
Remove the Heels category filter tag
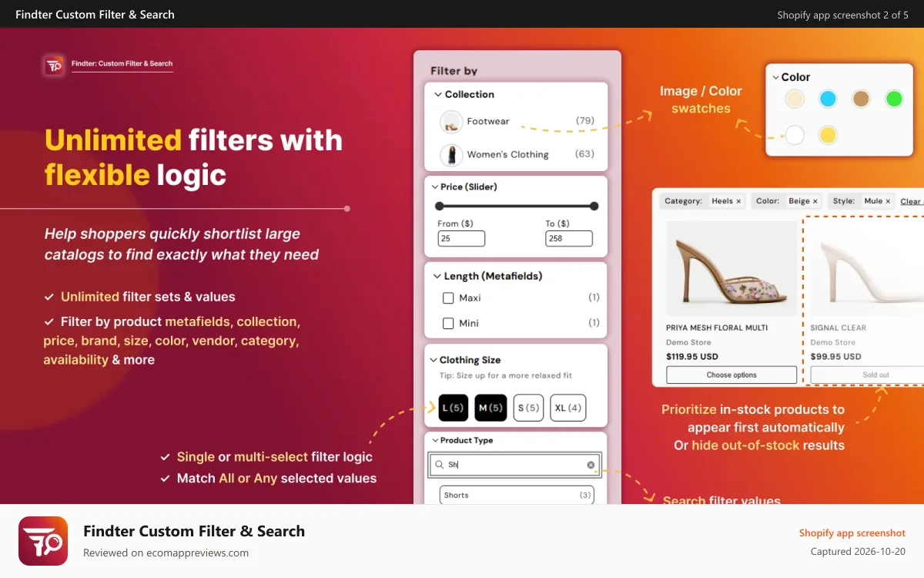[x=738, y=201]
